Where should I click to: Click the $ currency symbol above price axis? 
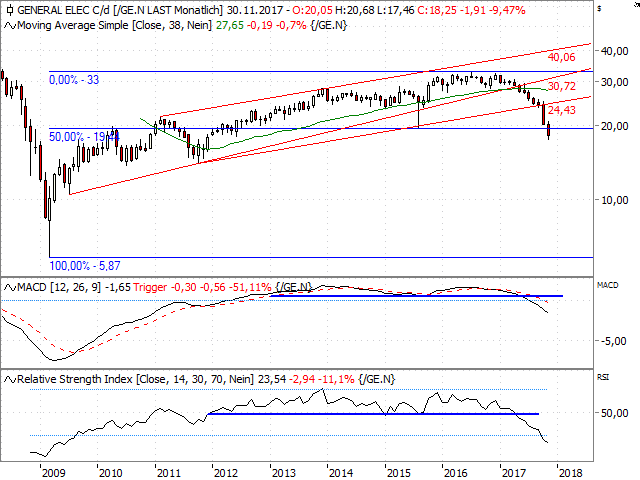point(598,8)
